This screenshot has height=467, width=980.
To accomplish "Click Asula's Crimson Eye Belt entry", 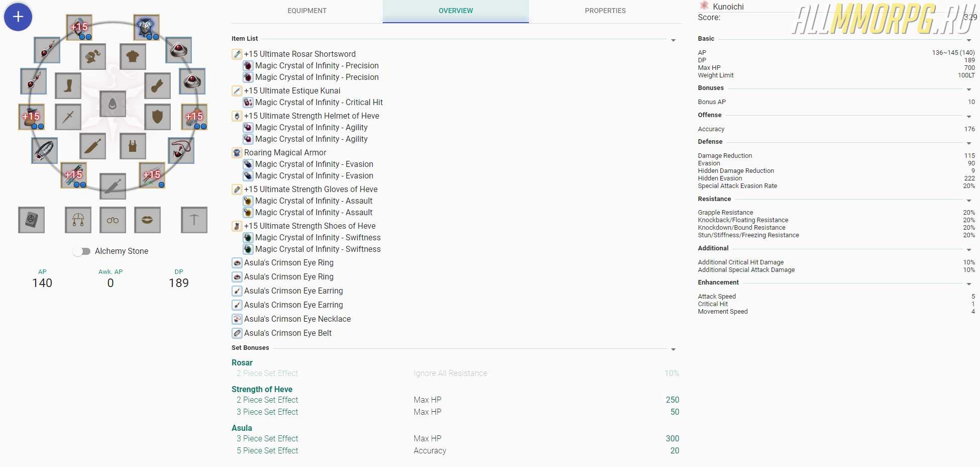I will coord(288,333).
